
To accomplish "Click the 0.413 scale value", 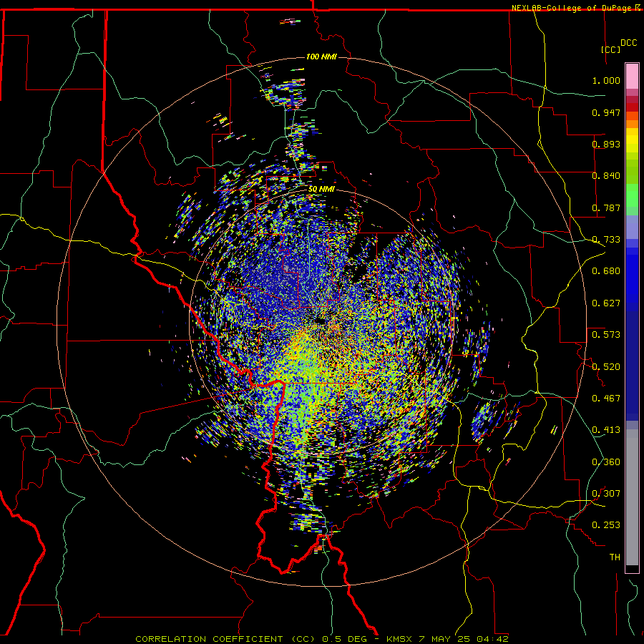I will [x=606, y=430].
